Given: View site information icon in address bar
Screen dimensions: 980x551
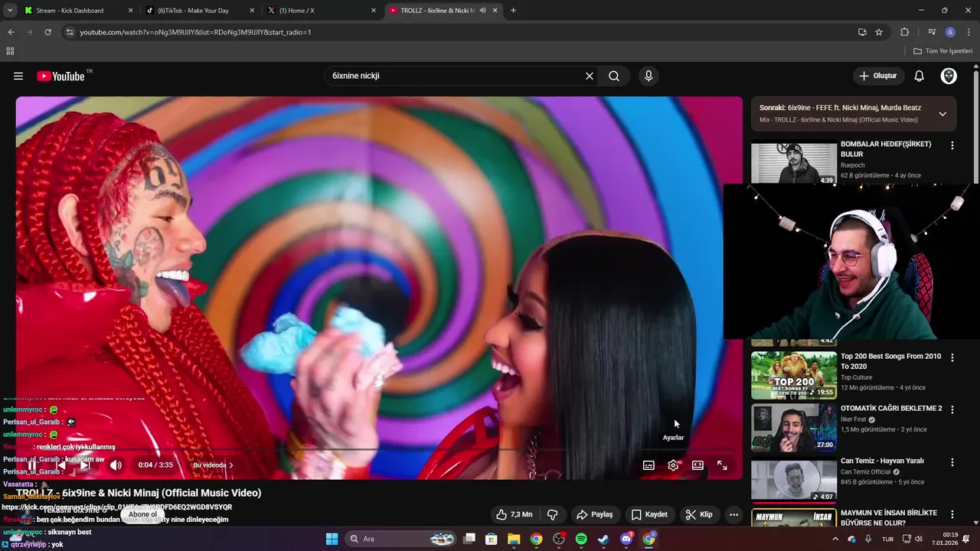Looking at the screenshot, I should pyautogui.click(x=70, y=32).
